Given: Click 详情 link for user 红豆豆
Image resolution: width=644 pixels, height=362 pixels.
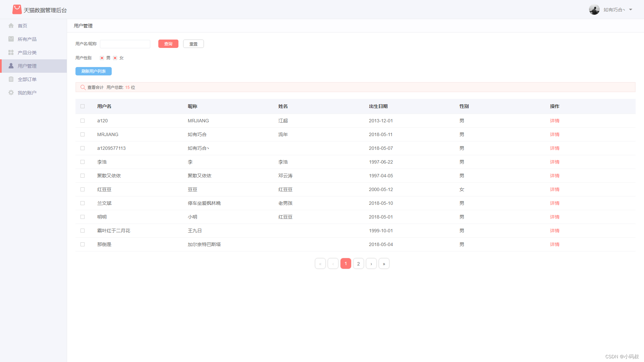Looking at the screenshot, I should (x=554, y=189).
